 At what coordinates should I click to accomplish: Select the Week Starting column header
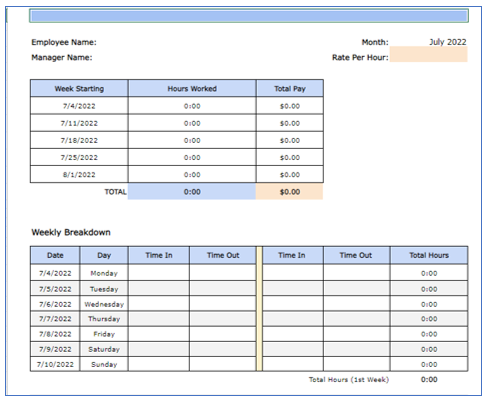[x=79, y=88]
